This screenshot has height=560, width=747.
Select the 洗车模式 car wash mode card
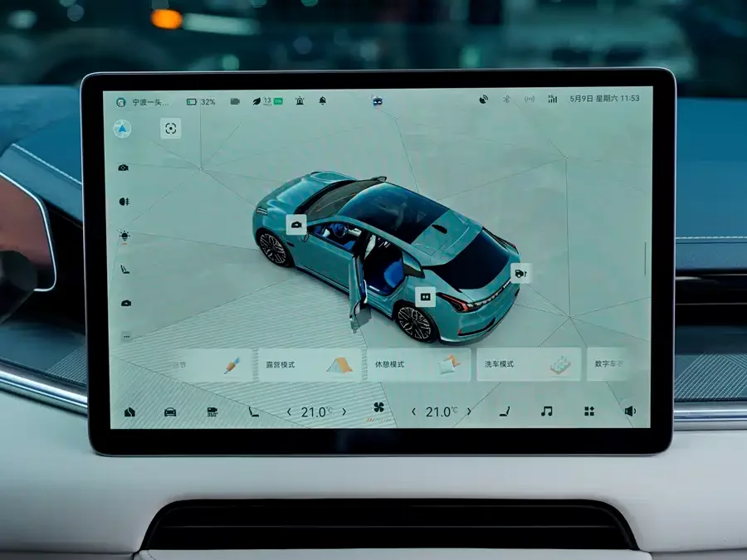(x=529, y=364)
